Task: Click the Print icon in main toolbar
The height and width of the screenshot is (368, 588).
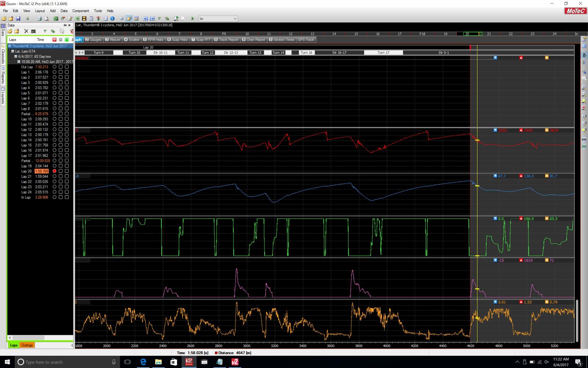Action: (39, 18)
